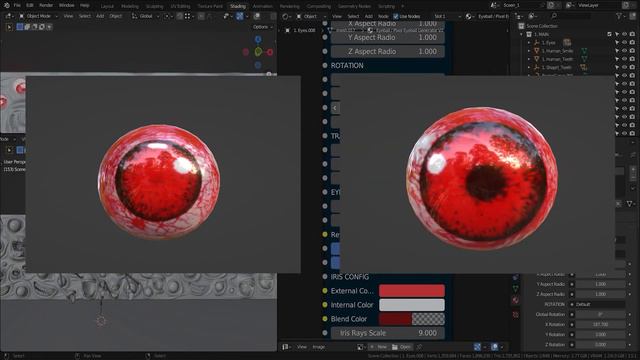Switch to the Shading workspace tab
The width and height of the screenshot is (640, 360).
coord(238,7)
